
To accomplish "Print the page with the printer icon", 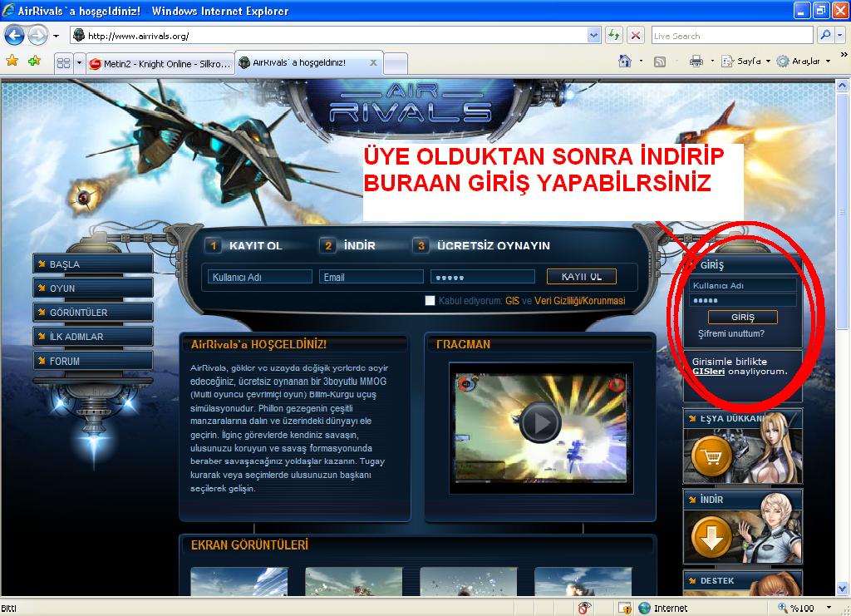I will click(696, 62).
